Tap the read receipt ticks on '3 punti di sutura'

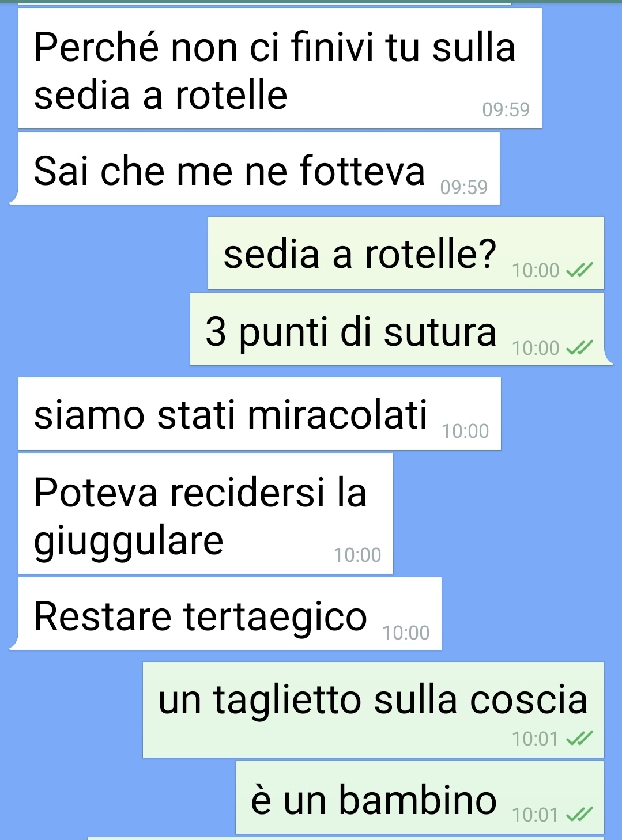[x=579, y=347]
